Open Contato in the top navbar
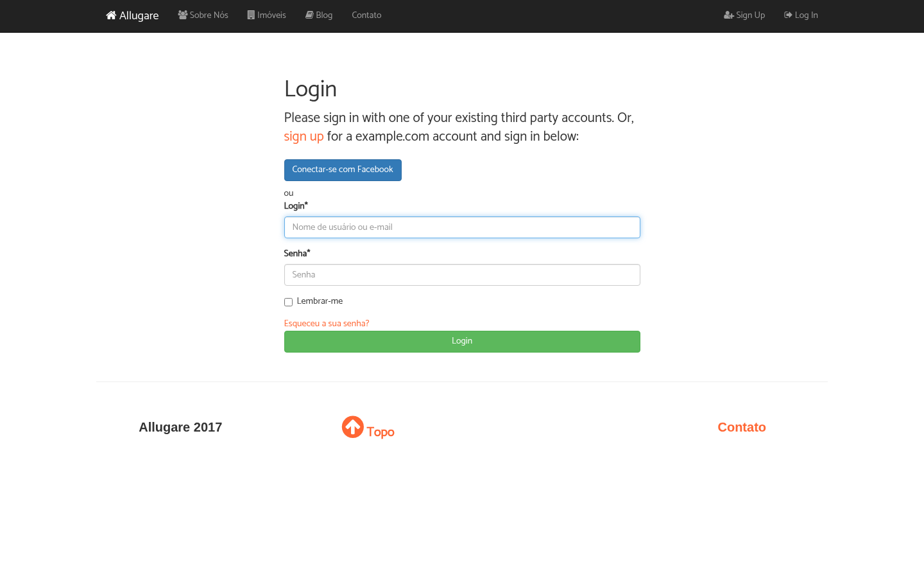The height and width of the screenshot is (578, 924). tap(366, 15)
